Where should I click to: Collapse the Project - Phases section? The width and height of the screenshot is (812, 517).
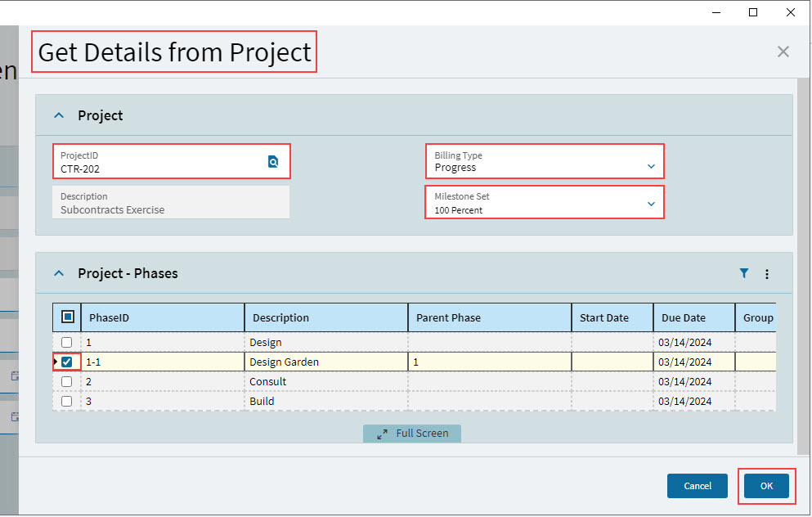pyautogui.click(x=59, y=273)
